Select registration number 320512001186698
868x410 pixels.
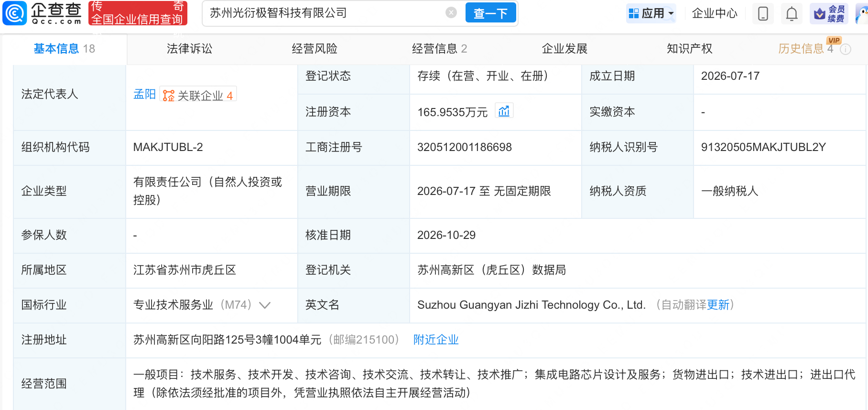pos(465,147)
